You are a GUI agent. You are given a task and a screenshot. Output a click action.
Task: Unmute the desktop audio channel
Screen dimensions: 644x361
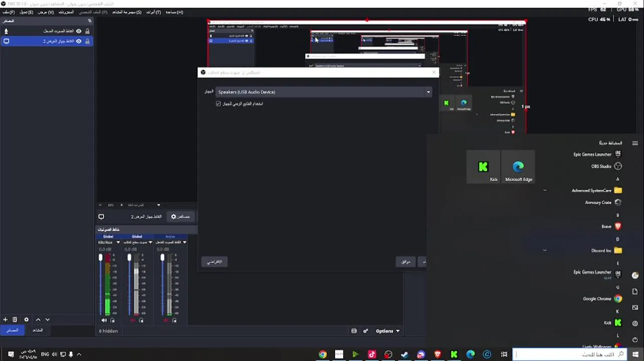pyautogui.click(x=133, y=320)
